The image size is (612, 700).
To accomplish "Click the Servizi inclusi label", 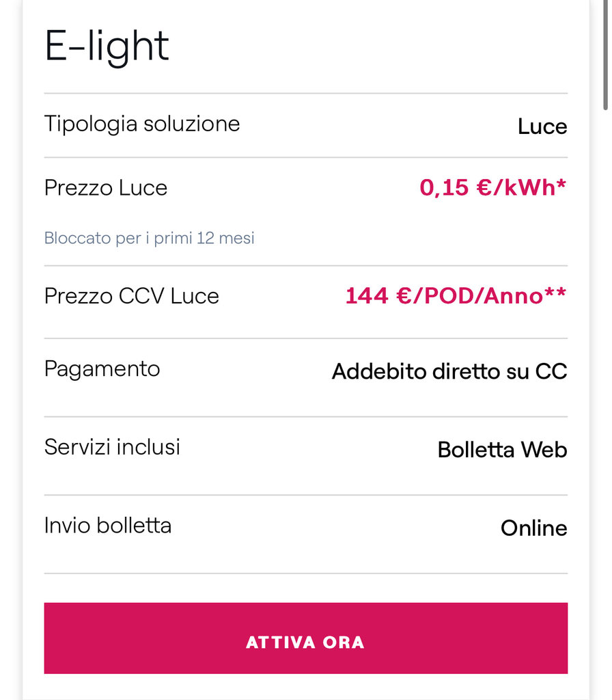I will [x=112, y=447].
